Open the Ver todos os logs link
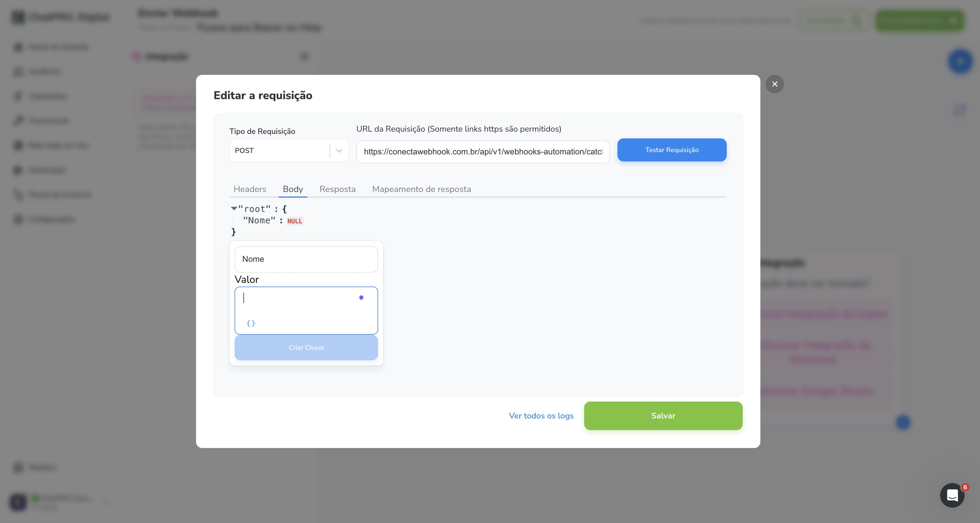This screenshot has width=980, height=523. point(541,416)
